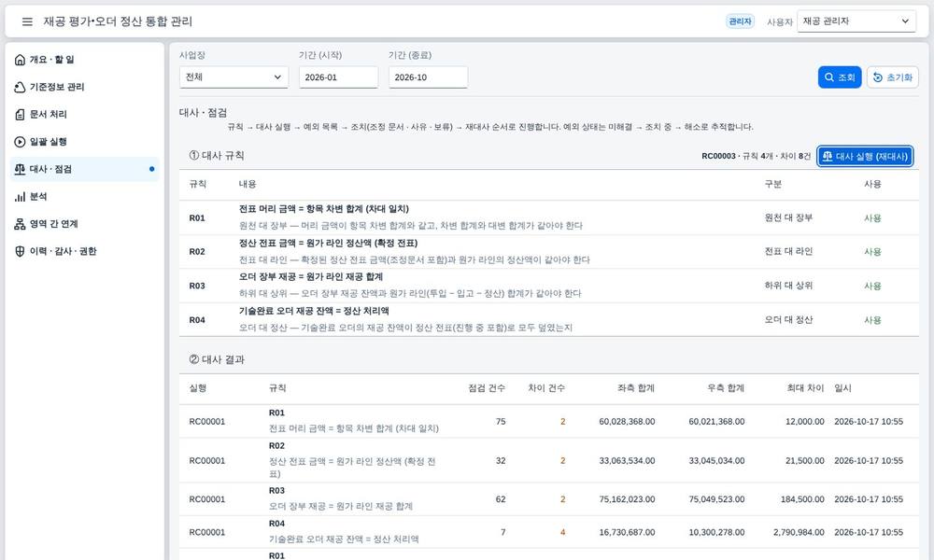Open the 분석 menu item
This screenshot has width=934, height=560.
(85, 196)
